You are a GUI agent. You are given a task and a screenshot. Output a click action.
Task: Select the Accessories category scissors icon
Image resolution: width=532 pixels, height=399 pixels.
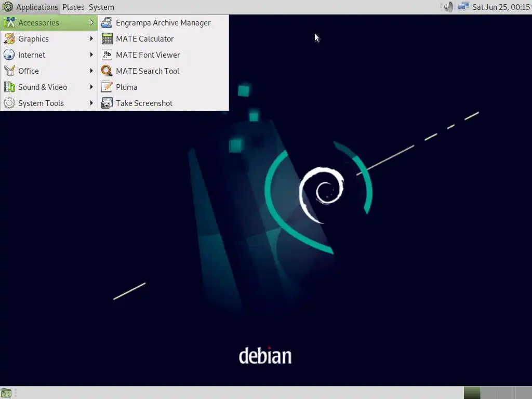pyautogui.click(x=9, y=23)
